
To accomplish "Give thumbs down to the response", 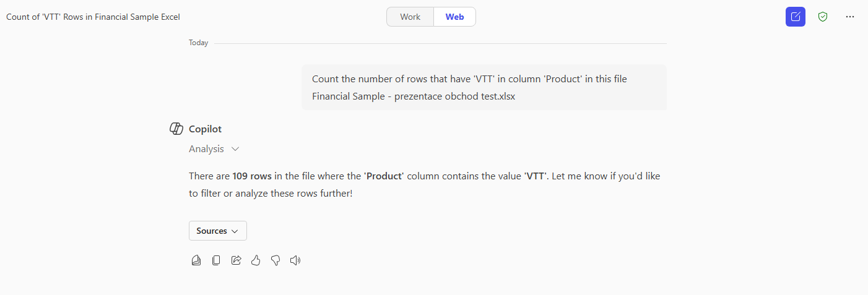I will (276, 260).
